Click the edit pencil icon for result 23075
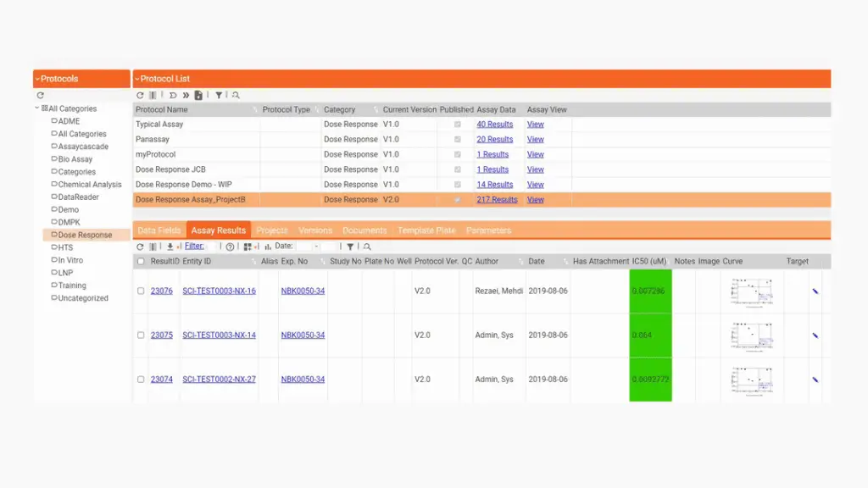The image size is (868, 488). click(815, 335)
